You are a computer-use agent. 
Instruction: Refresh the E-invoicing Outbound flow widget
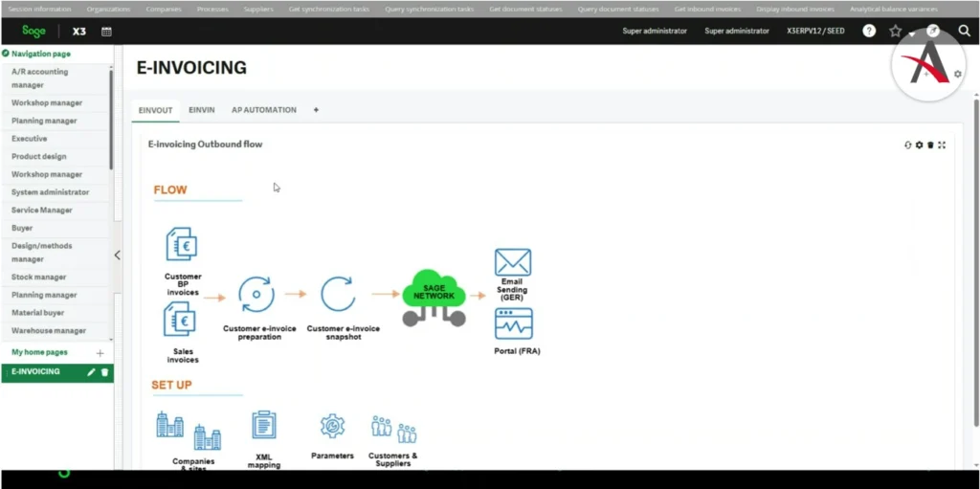[907, 145]
